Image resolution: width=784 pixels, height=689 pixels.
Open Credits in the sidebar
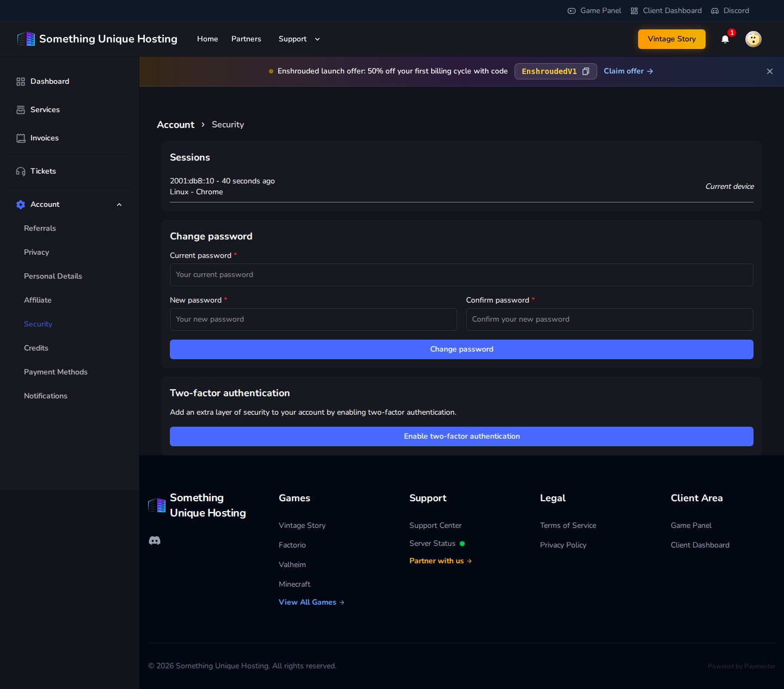click(x=36, y=348)
